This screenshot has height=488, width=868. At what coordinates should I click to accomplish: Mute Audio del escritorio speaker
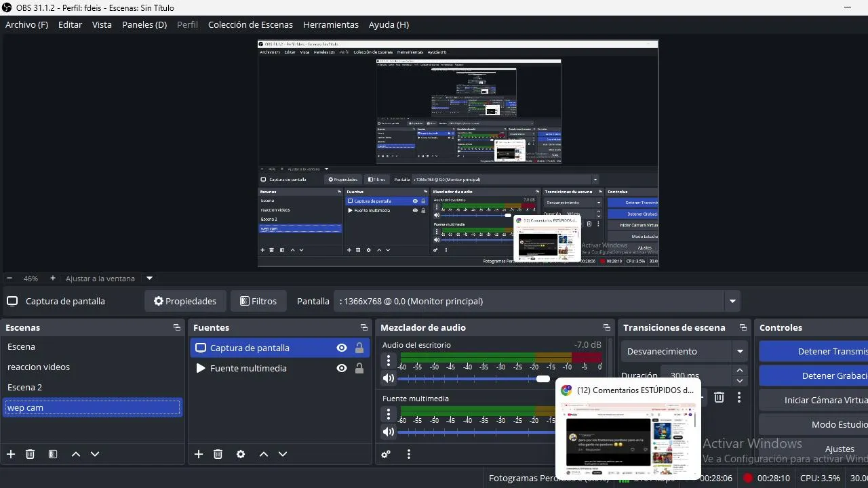click(x=389, y=378)
